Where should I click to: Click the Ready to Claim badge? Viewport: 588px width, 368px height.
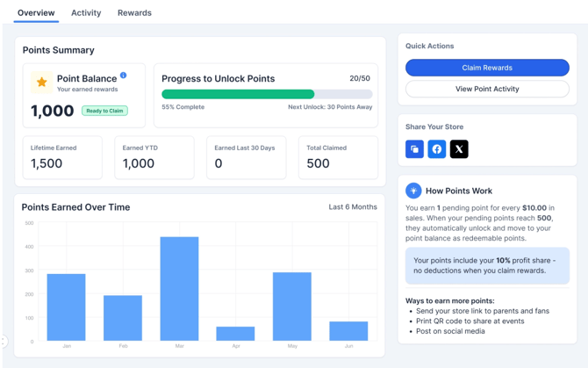(x=104, y=111)
